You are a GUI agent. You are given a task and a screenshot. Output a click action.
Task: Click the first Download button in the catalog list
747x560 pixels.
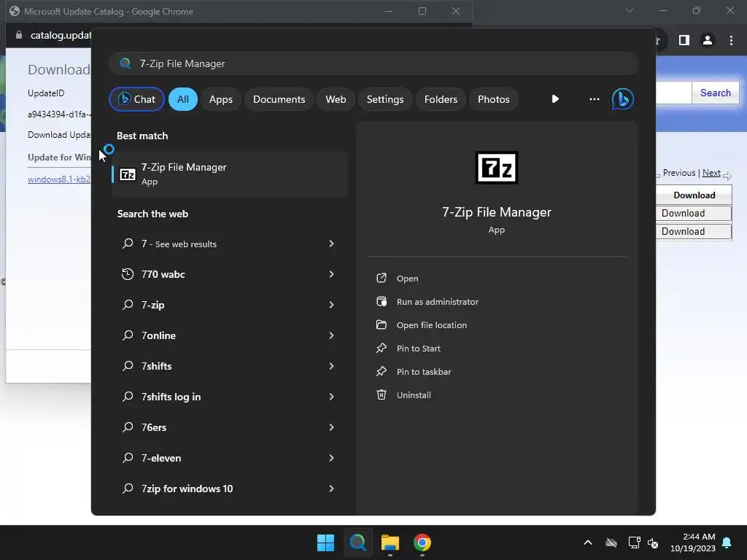click(x=694, y=213)
